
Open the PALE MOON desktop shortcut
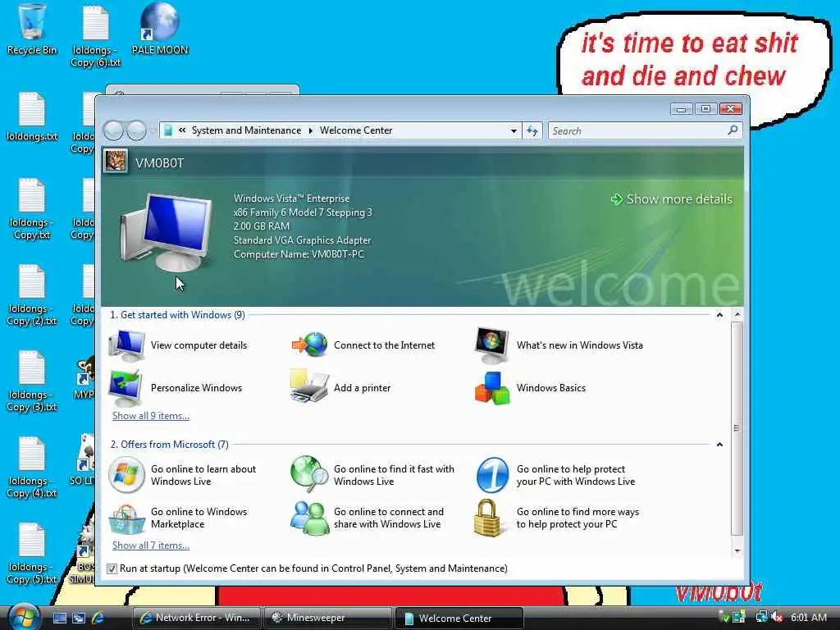[x=160, y=30]
